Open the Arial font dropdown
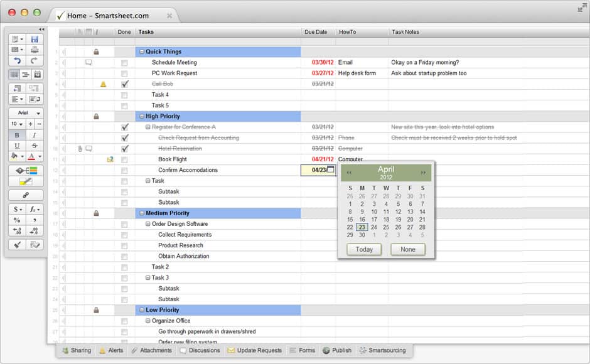The width and height of the screenshot is (590, 364). pyautogui.click(x=26, y=113)
